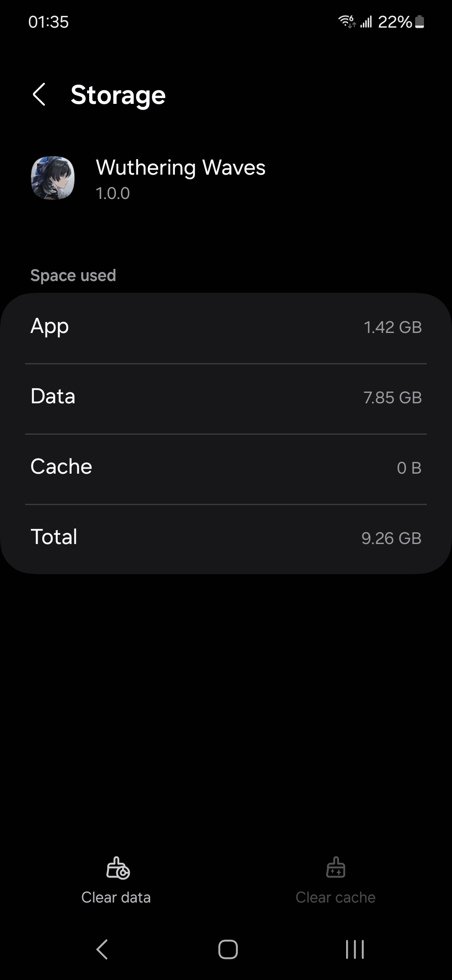Select the Data 7.85 GB row

(226, 397)
